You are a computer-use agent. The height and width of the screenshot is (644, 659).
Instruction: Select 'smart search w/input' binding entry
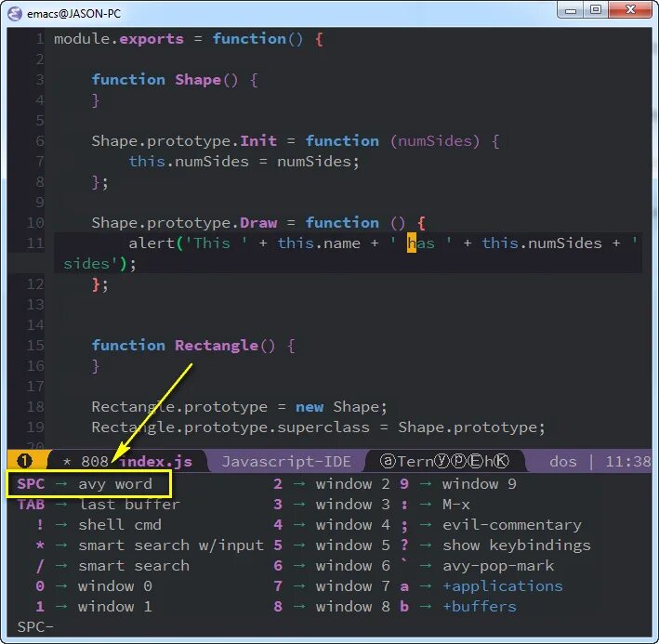[x=150, y=545]
